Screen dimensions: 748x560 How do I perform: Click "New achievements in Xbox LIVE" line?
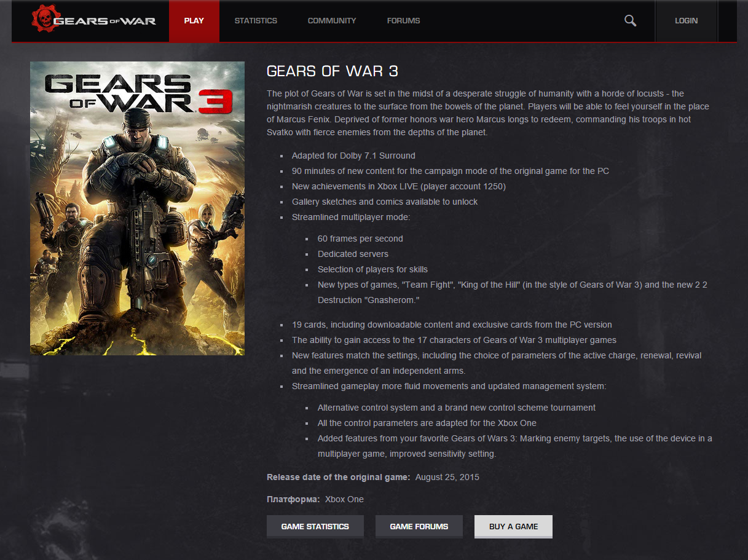399,186
